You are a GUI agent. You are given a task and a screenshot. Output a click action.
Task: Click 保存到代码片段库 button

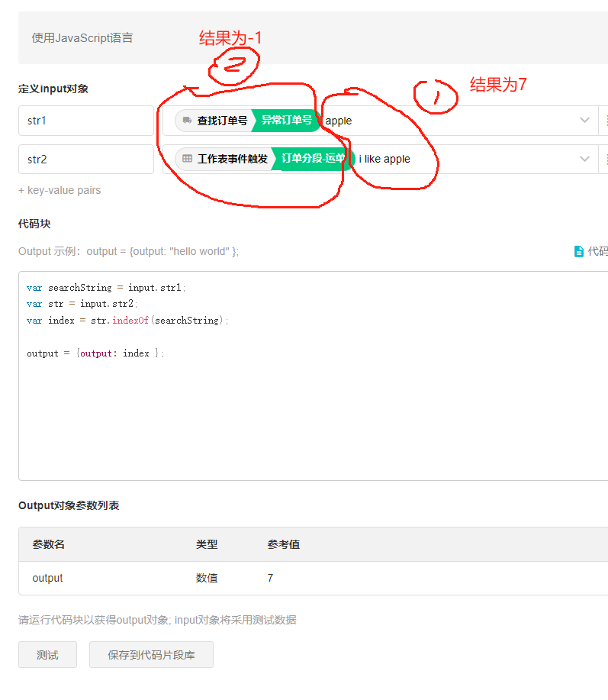(x=151, y=655)
